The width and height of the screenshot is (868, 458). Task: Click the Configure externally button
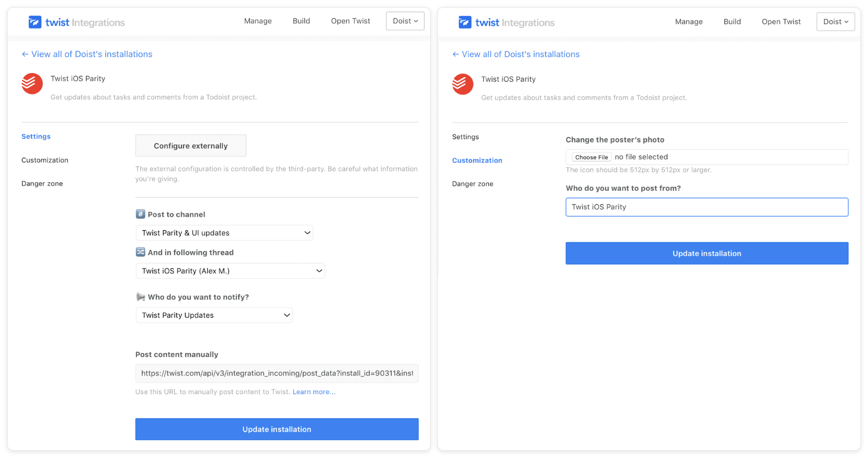point(191,146)
